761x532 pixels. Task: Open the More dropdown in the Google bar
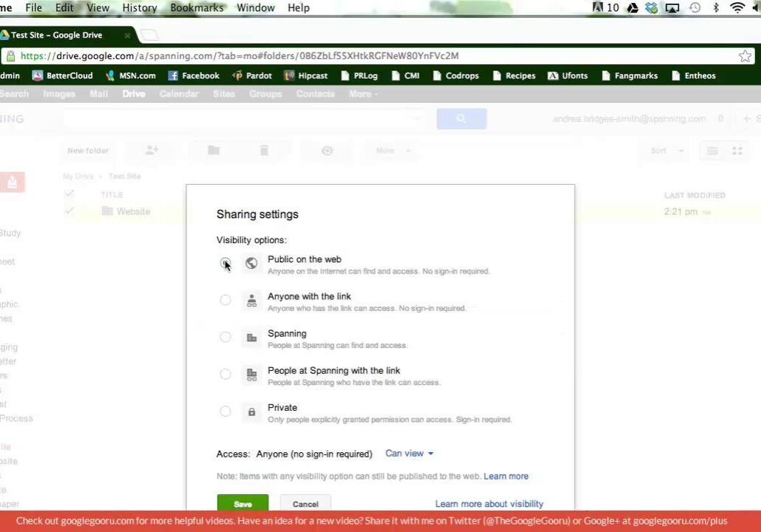coord(363,94)
